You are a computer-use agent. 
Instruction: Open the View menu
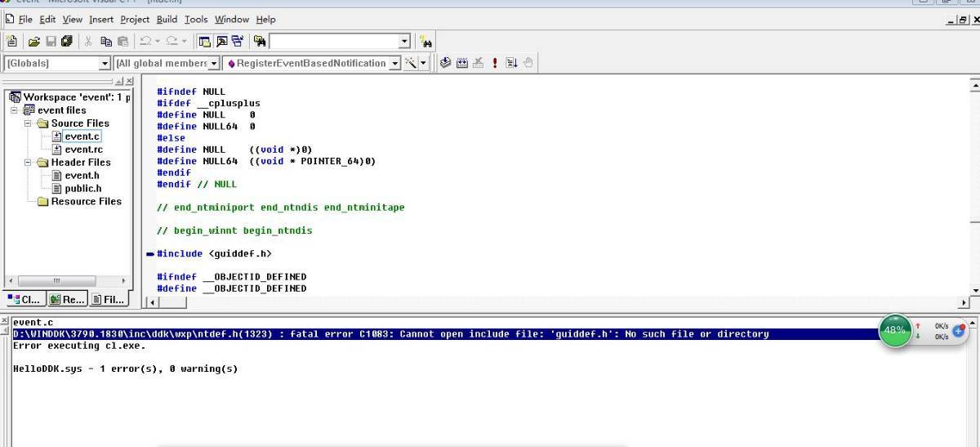72,19
